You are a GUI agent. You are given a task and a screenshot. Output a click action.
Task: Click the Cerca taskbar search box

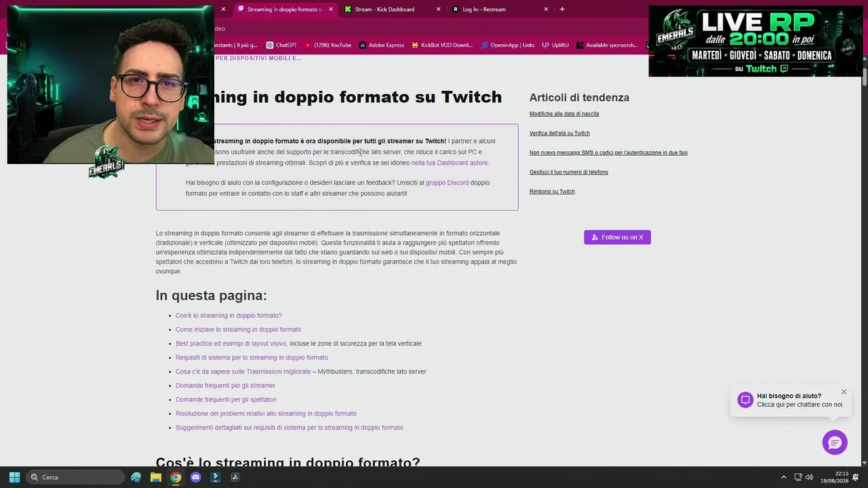click(x=76, y=477)
